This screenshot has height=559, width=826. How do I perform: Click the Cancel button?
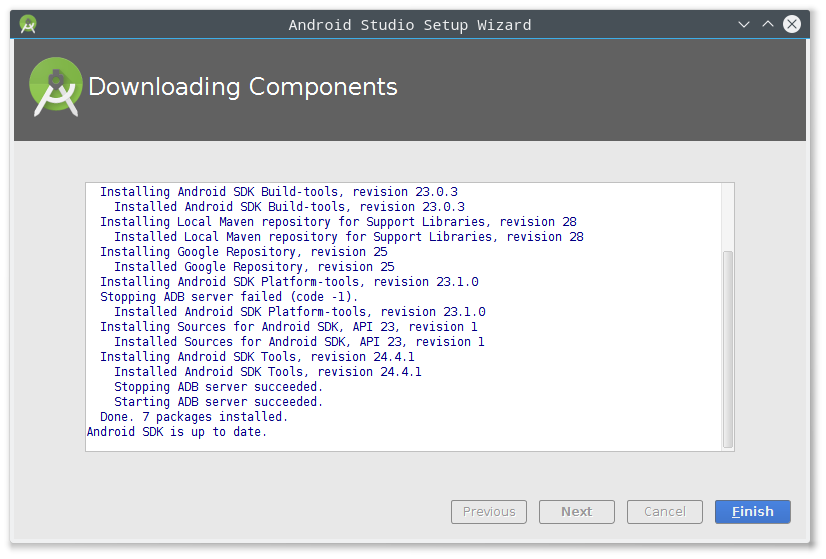coord(664,512)
